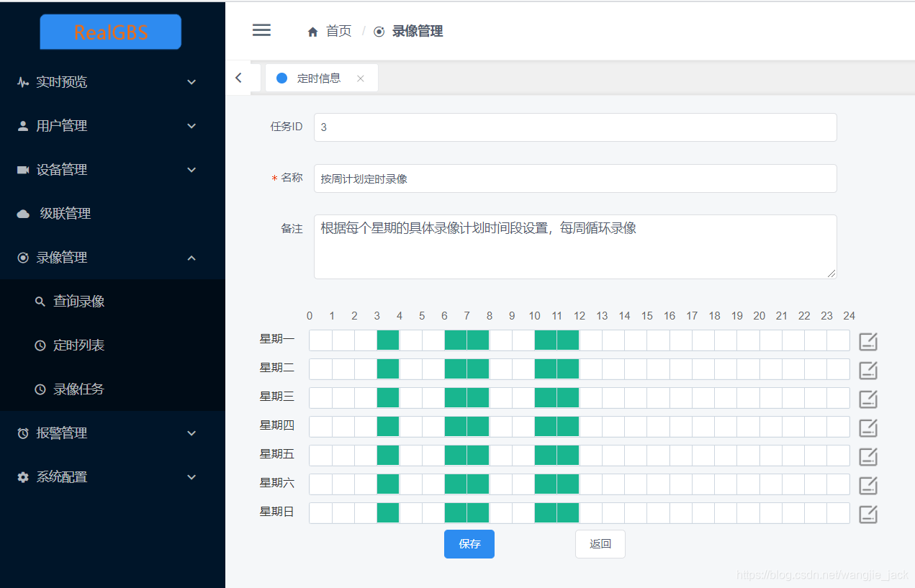Click the 报警管理 alarm clock icon

click(x=23, y=433)
